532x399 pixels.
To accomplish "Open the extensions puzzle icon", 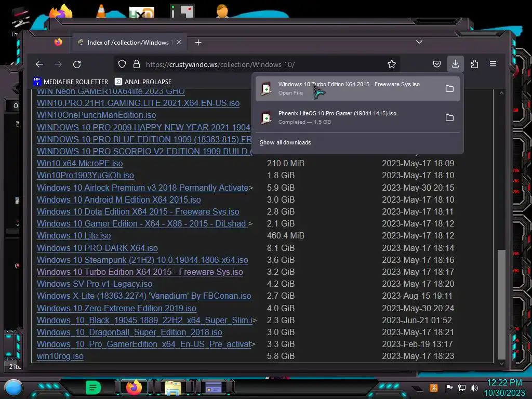I will pos(474,64).
